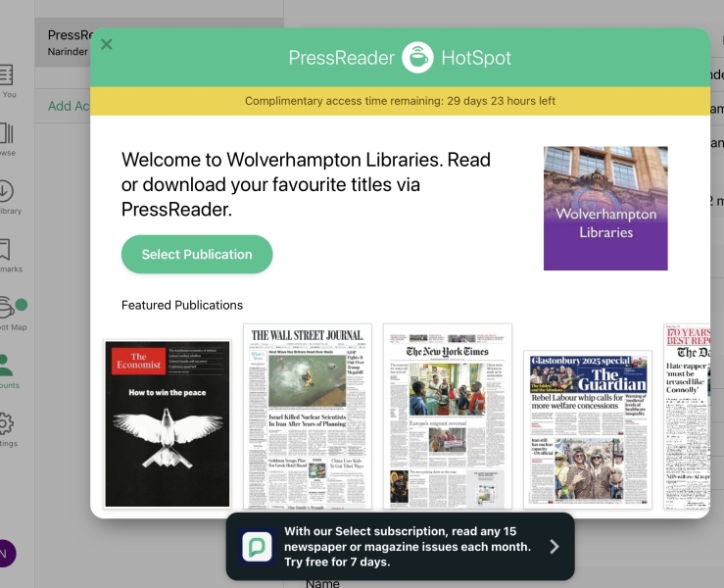Open The Guardian front page thumbnail
Viewport: 724px width, 588px height.
[587, 429]
